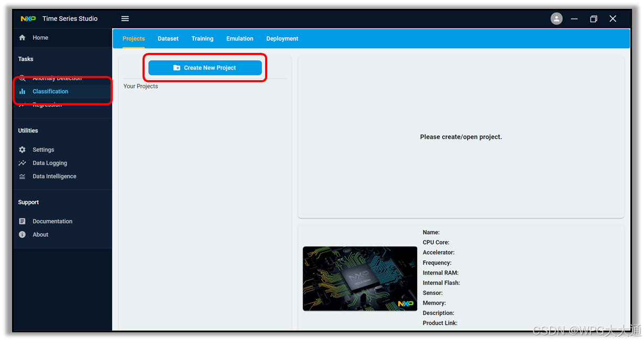Close the Time Series Studio window

613,19
